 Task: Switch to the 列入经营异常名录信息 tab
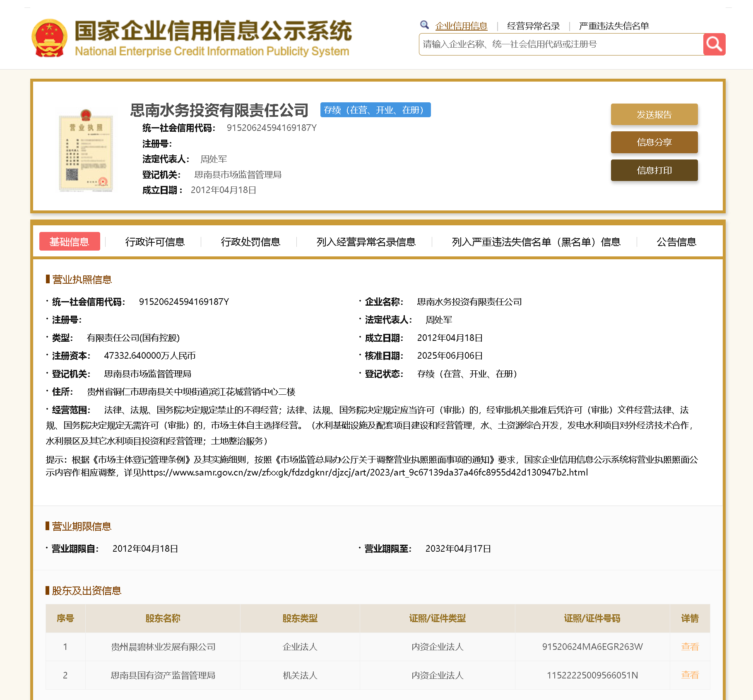(366, 242)
